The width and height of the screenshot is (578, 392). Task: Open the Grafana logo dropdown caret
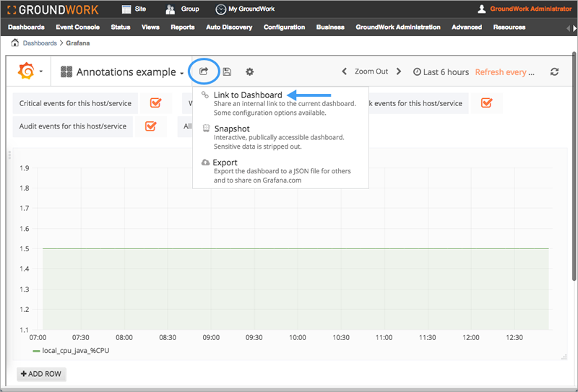(x=41, y=71)
